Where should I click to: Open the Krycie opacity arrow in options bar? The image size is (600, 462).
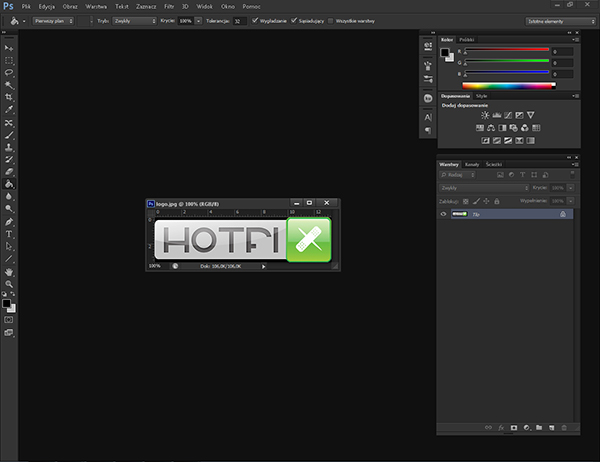click(199, 21)
